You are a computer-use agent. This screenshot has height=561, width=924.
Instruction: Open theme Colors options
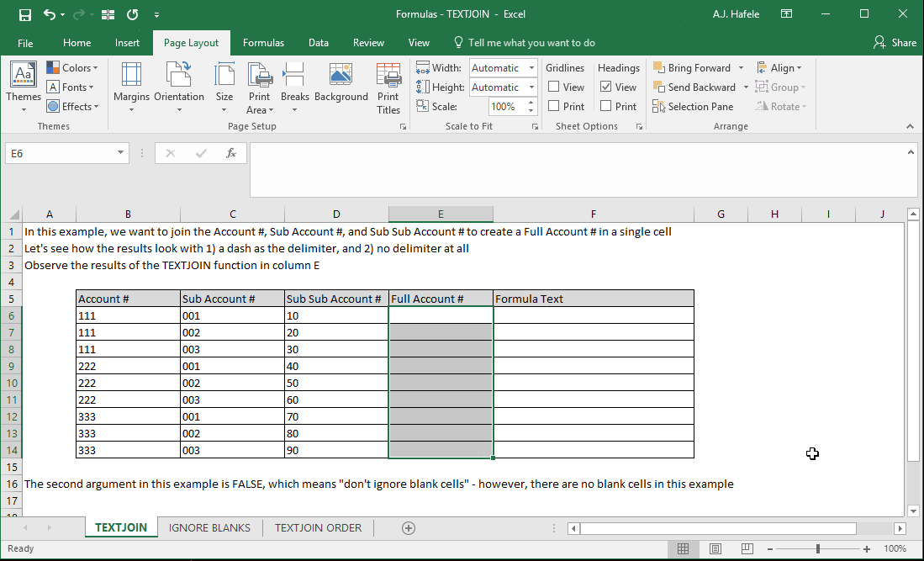coord(72,68)
